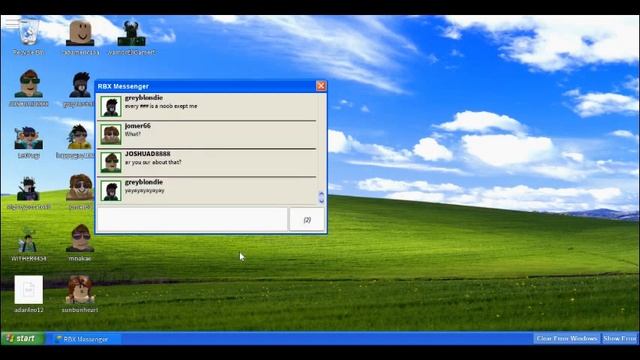Click the messenger chat scrollbar handle
This screenshot has width=640, height=360.
point(321,198)
